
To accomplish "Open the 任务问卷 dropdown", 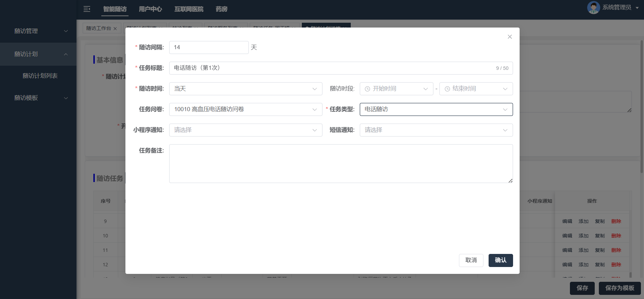I will tap(246, 109).
